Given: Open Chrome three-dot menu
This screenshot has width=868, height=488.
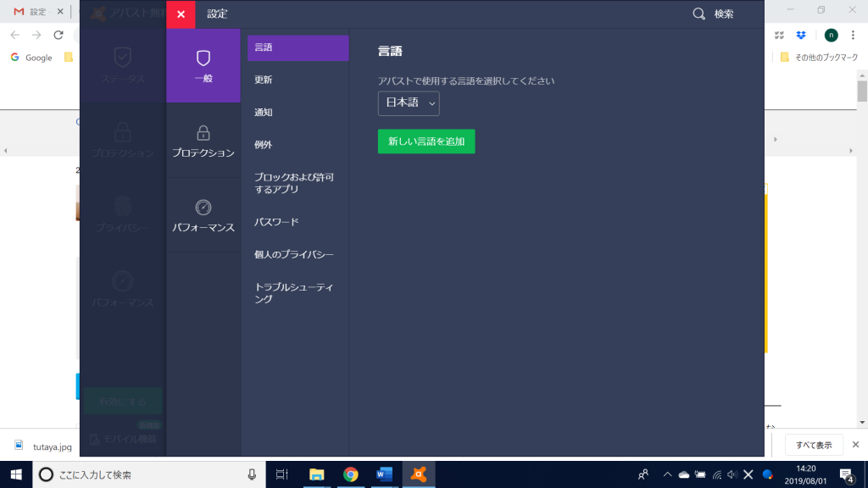Looking at the screenshot, I should tap(853, 35).
